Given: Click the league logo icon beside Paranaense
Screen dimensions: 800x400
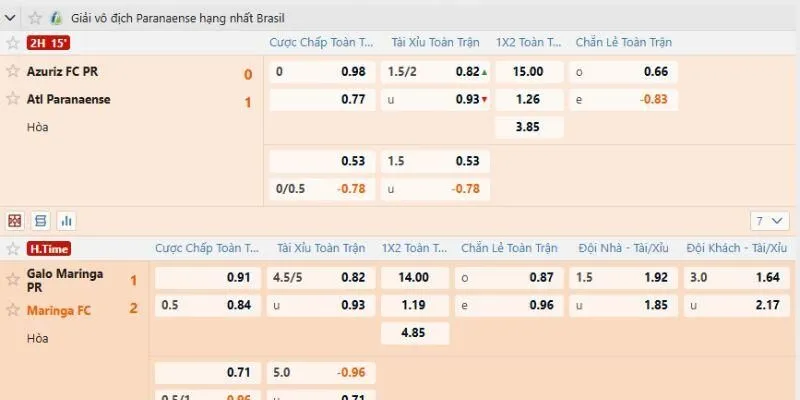Looking at the screenshot, I should pos(56,18).
